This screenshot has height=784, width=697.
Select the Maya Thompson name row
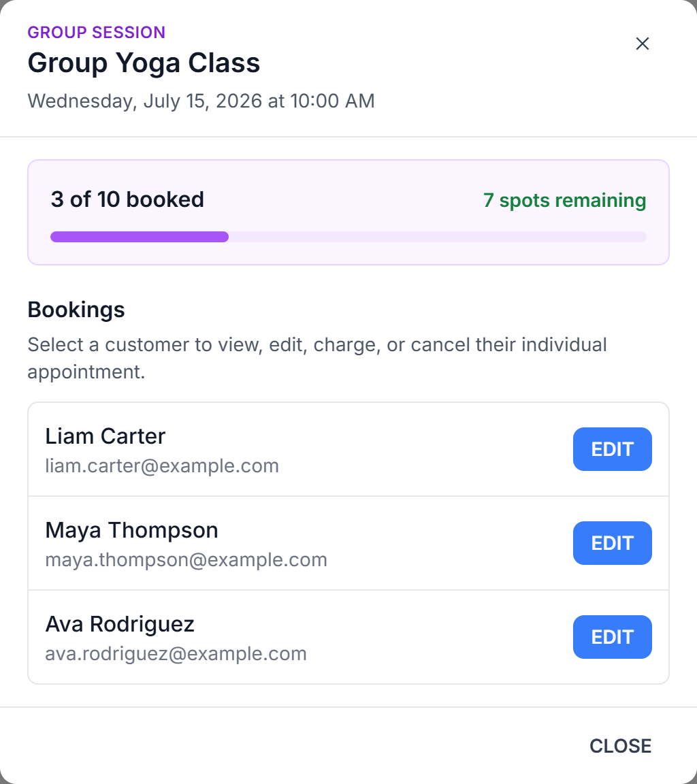[x=348, y=544]
